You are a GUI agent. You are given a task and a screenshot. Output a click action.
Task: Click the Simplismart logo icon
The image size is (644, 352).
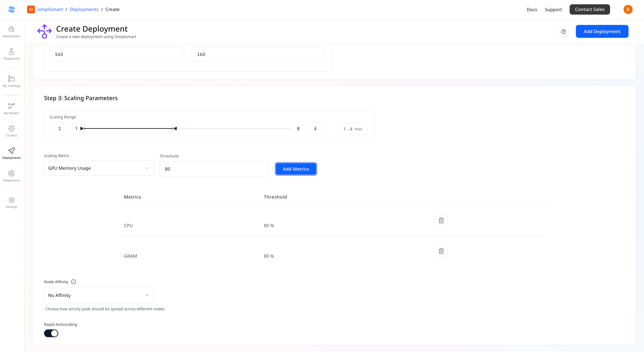pos(12,9)
